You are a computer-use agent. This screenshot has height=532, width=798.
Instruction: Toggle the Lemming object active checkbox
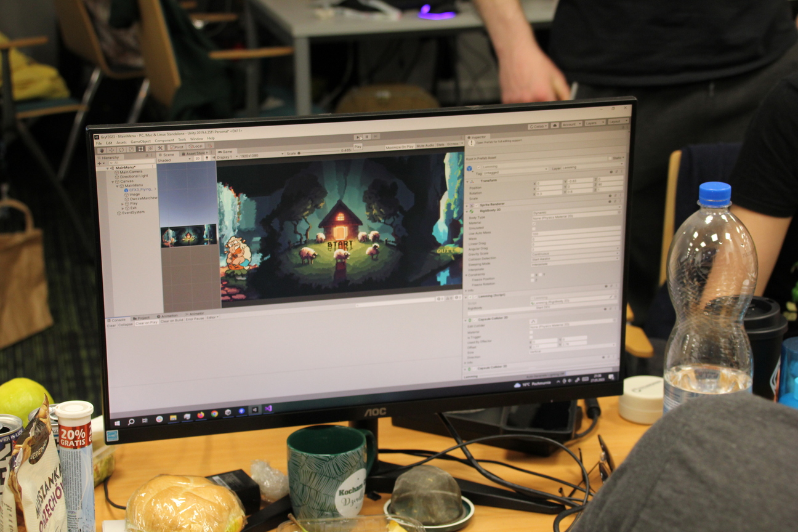click(x=478, y=167)
